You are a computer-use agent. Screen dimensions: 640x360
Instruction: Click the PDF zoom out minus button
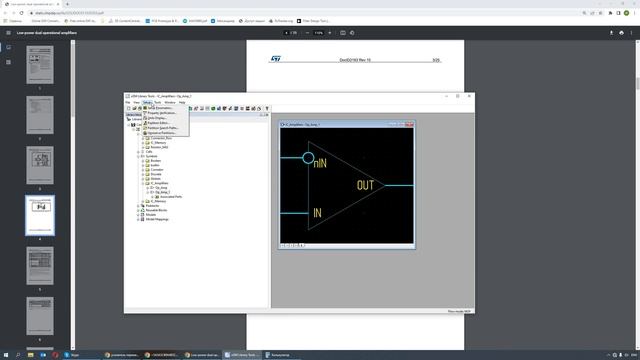click(x=307, y=33)
